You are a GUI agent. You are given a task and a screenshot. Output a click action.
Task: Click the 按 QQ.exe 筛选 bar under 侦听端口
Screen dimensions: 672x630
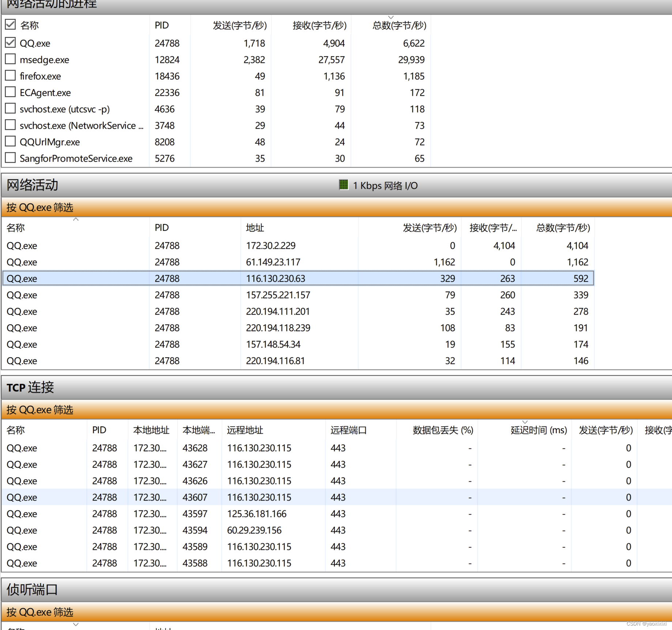click(336, 612)
